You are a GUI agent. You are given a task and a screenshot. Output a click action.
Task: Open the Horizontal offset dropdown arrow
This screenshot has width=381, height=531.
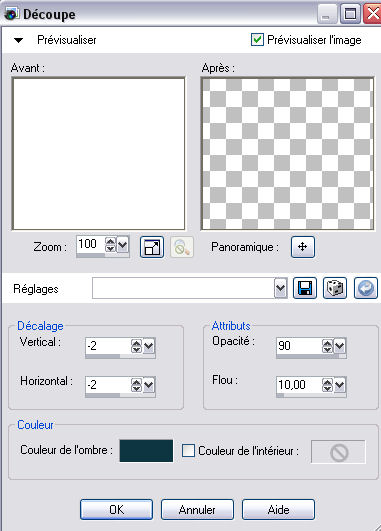149,385
